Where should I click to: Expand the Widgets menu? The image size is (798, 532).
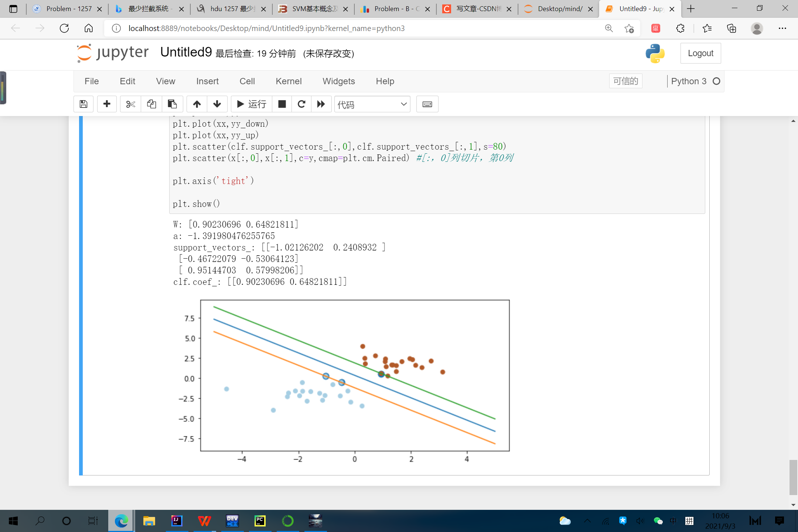338,81
